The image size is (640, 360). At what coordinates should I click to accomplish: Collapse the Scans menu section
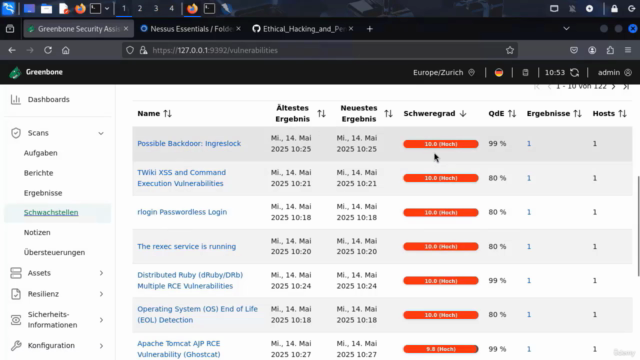point(101,133)
